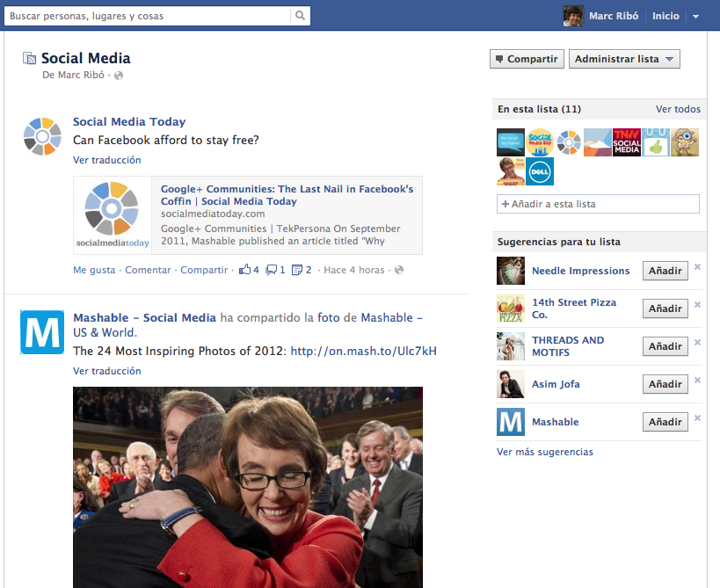Open the shared Mashable photo
720x588 pixels.
tap(248, 487)
